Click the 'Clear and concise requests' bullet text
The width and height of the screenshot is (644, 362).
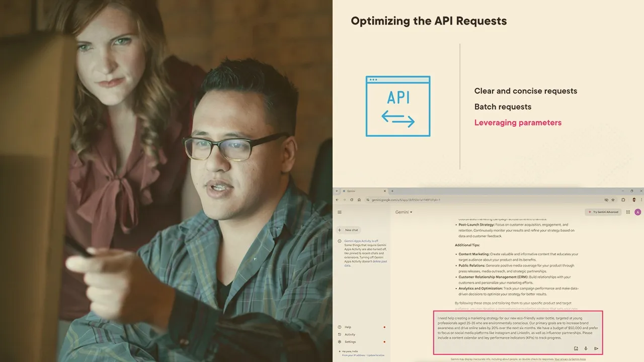[x=526, y=91]
